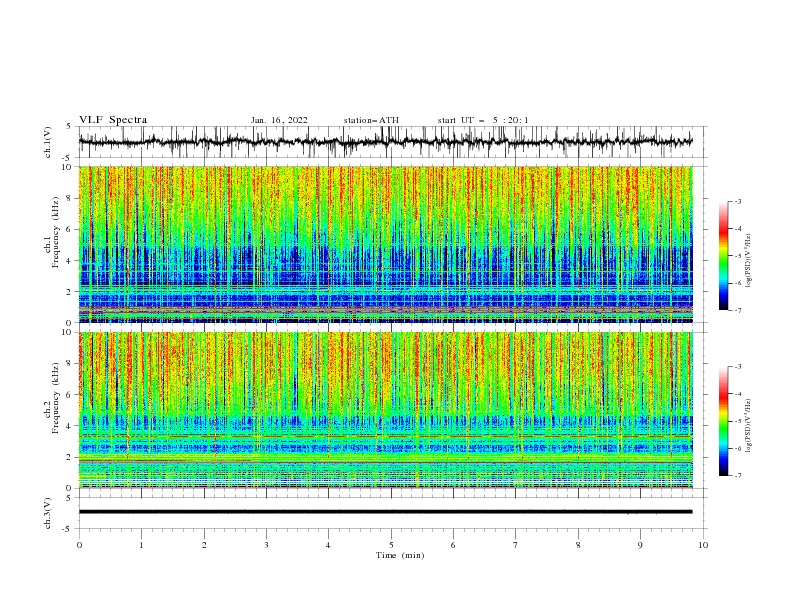Click time axis tick label "1"
This screenshot has height=612, width=792.
click(x=141, y=545)
